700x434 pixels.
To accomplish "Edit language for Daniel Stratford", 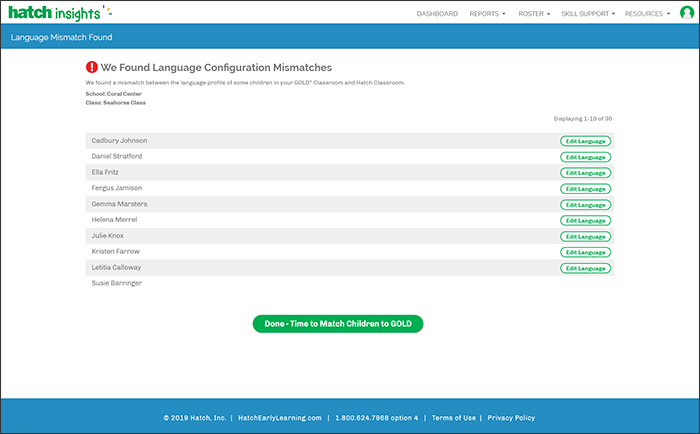I will coord(585,157).
